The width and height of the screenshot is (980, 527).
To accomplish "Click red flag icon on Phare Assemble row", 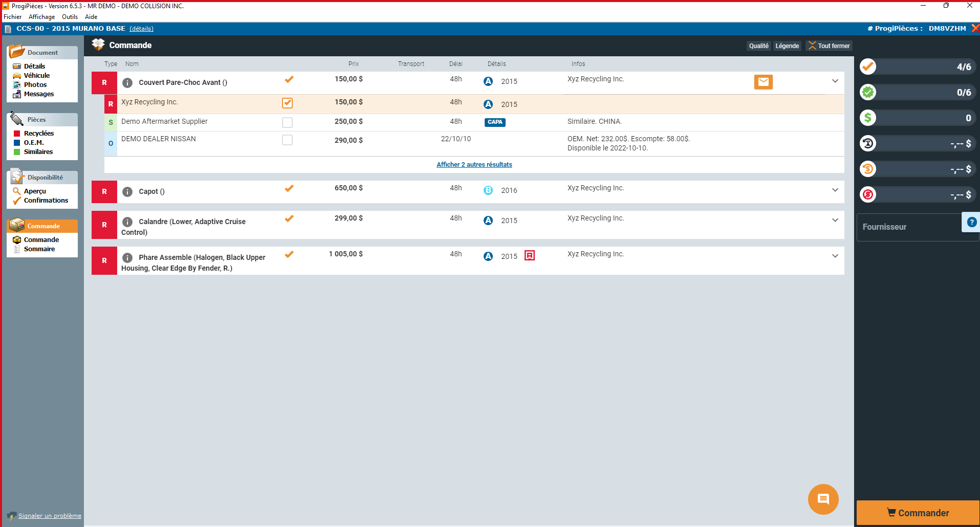I will click(530, 255).
